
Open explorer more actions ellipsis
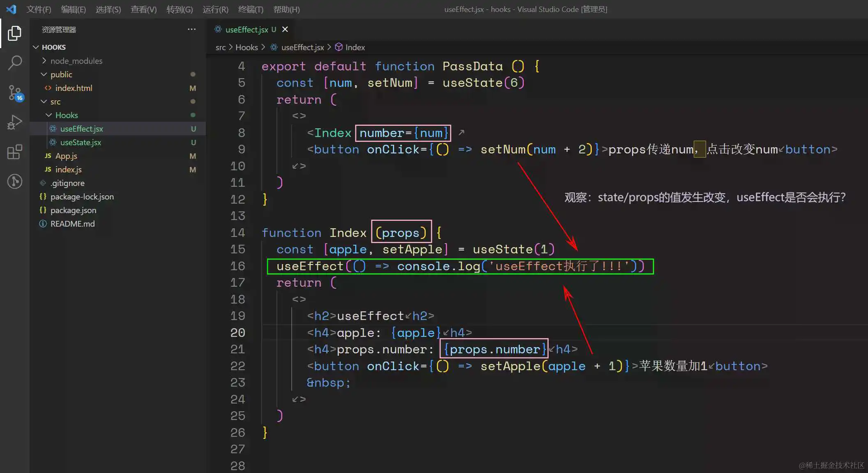pyautogui.click(x=192, y=29)
